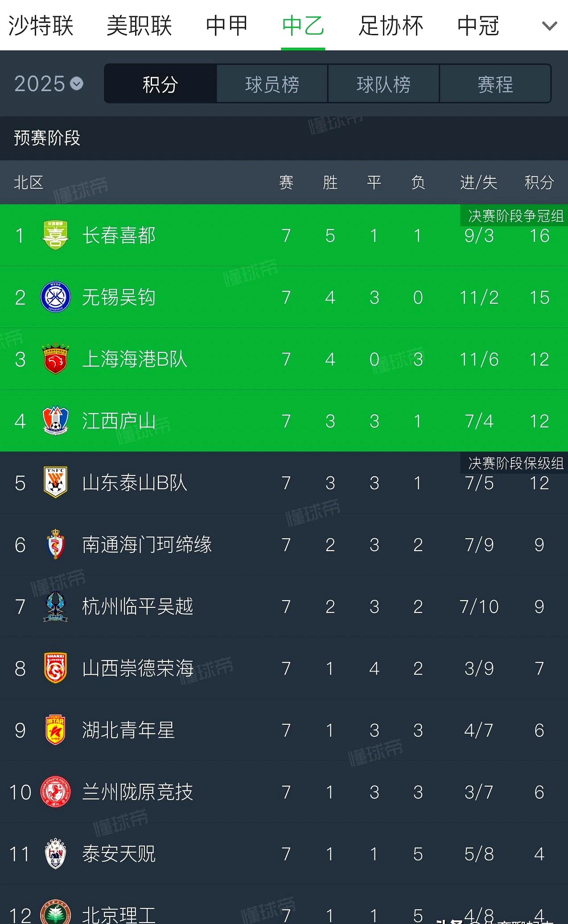The width and height of the screenshot is (568, 924).
Task: Select the 山东泰山B队 shield emblem
Action: pos(55,482)
